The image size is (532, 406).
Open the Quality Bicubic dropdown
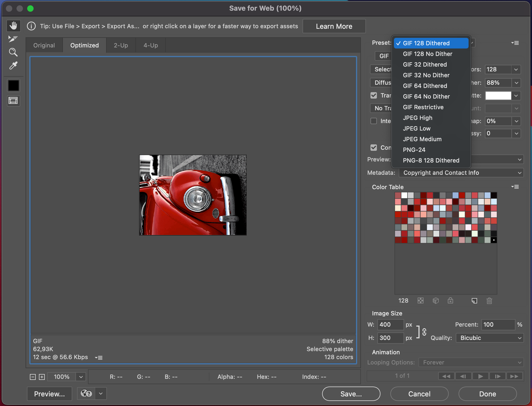pyautogui.click(x=490, y=338)
